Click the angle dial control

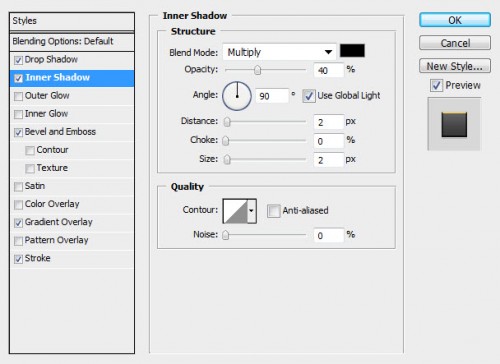(237, 96)
